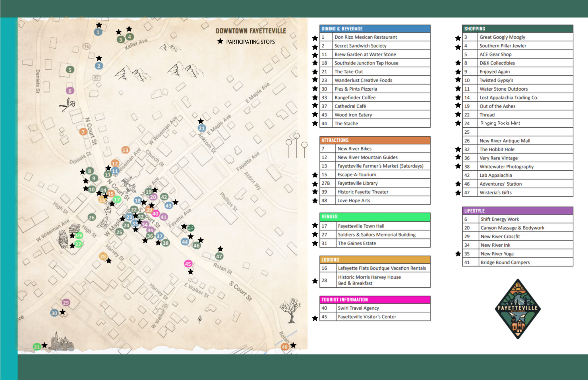Click pink map marker 45
Image resolution: width=588 pixels, height=380 pixels.
pos(188,264)
